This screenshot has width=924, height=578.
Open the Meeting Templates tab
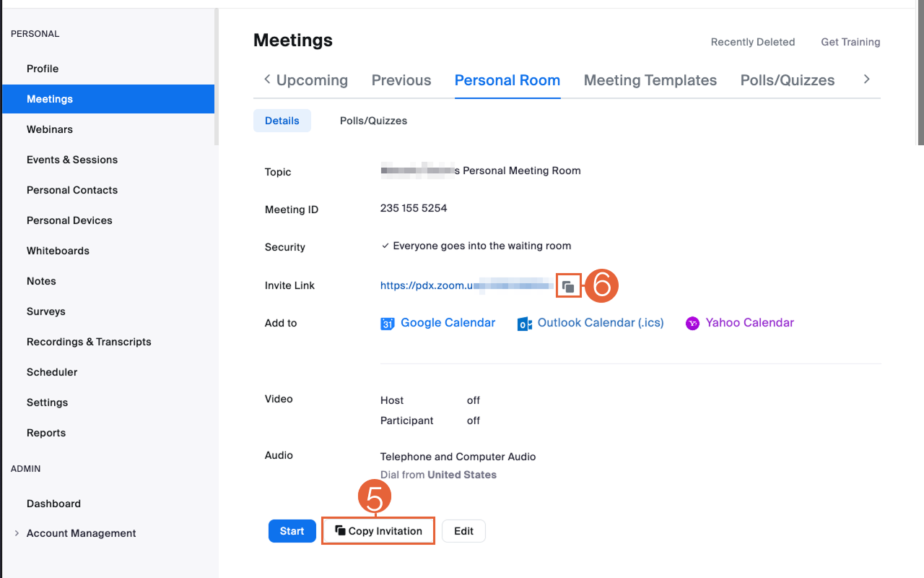coord(650,80)
